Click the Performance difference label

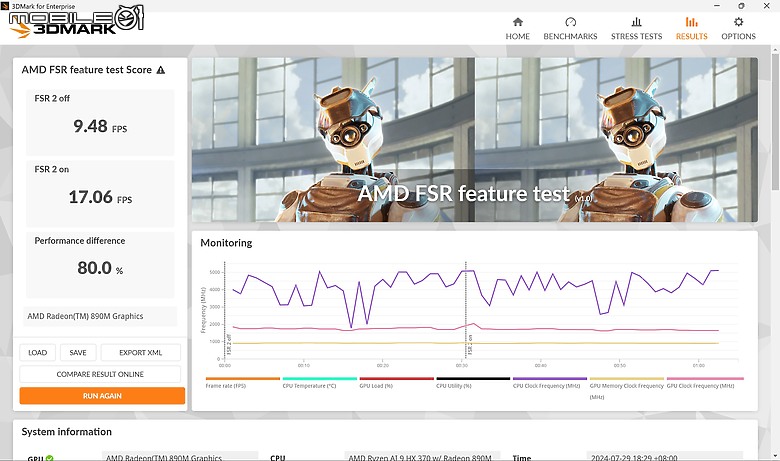[x=80, y=241]
